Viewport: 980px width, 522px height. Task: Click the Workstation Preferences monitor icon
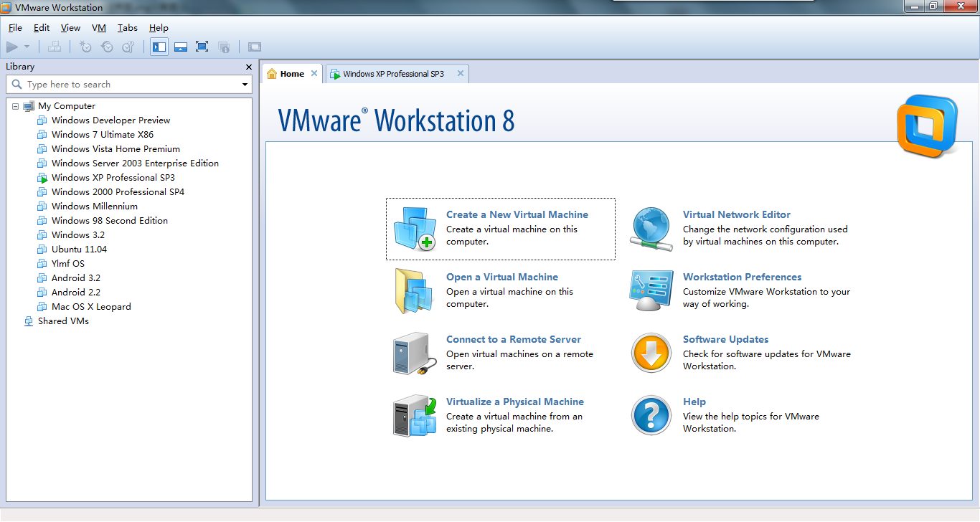coord(651,291)
